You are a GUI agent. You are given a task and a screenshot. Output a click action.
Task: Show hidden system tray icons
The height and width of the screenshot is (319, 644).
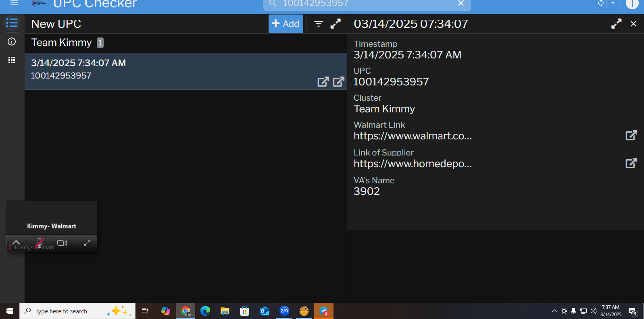[x=554, y=311]
